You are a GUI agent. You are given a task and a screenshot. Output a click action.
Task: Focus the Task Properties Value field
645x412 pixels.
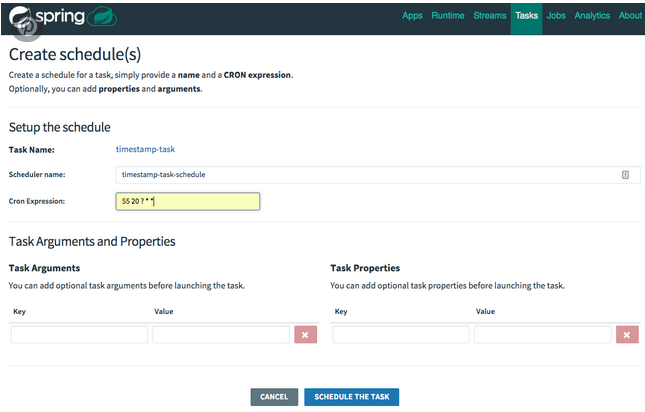click(x=543, y=335)
